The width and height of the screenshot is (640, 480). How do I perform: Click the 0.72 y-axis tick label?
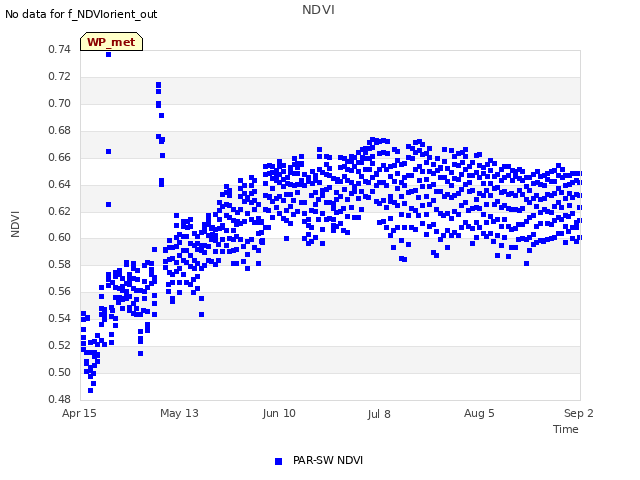click(x=60, y=76)
